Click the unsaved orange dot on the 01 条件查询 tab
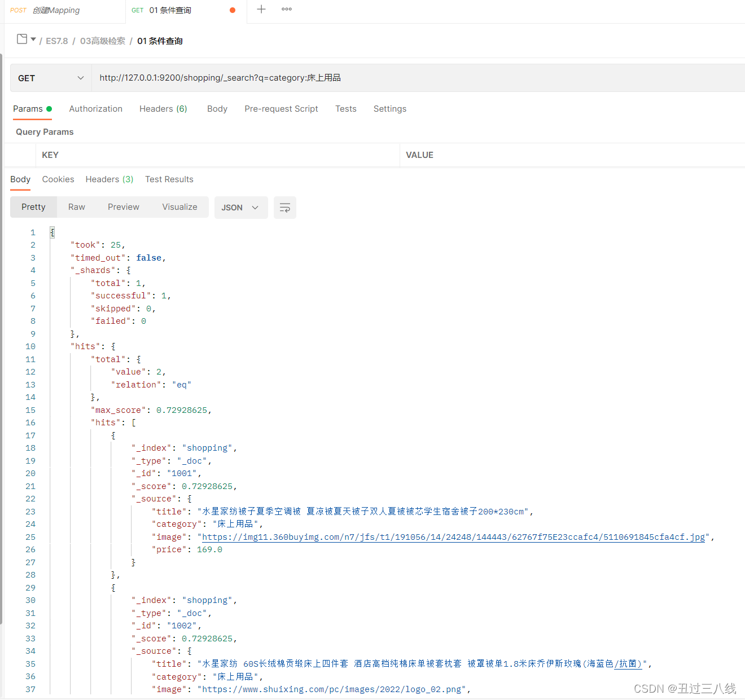Screen dimensions: 745x700 click(x=233, y=10)
